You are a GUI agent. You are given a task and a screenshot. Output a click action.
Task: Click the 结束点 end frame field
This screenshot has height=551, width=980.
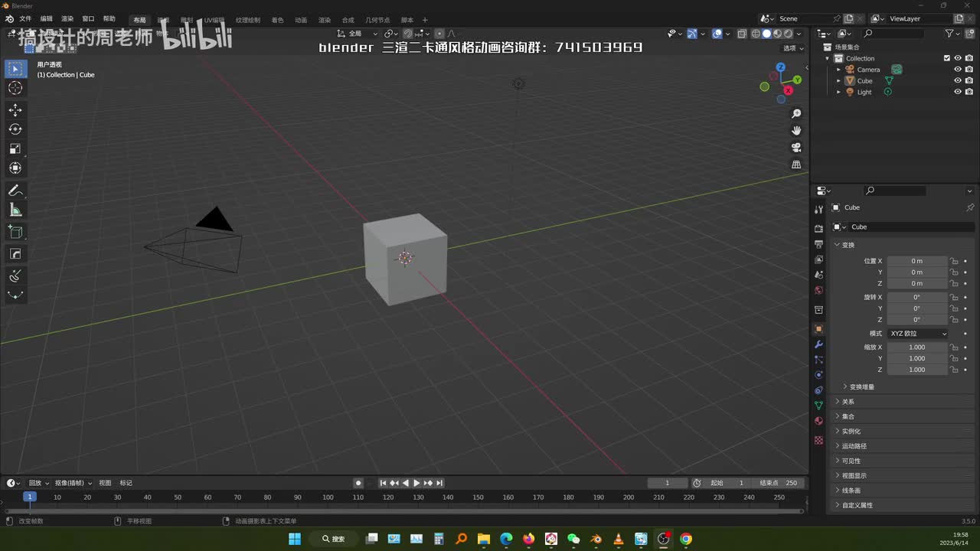pos(779,483)
